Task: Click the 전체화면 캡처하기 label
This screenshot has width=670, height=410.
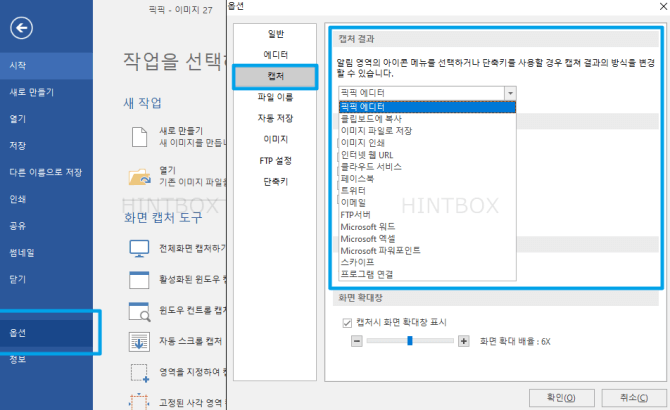Action: (192, 248)
